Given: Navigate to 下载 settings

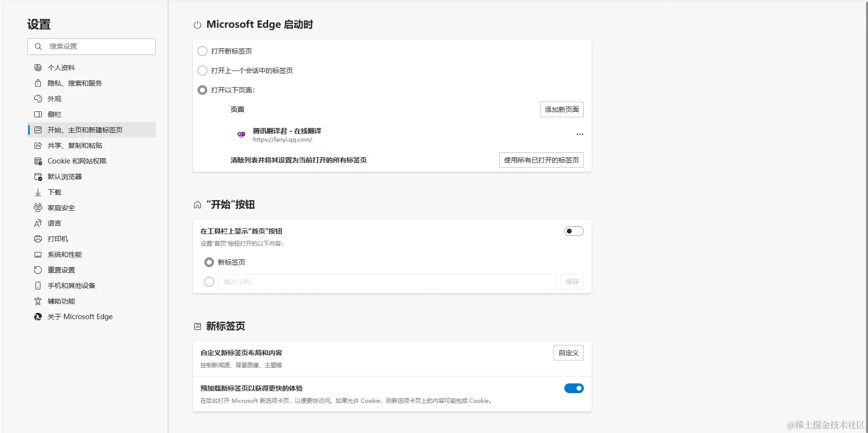Looking at the screenshot, I should pyautogui.click(x=91, y=192).
